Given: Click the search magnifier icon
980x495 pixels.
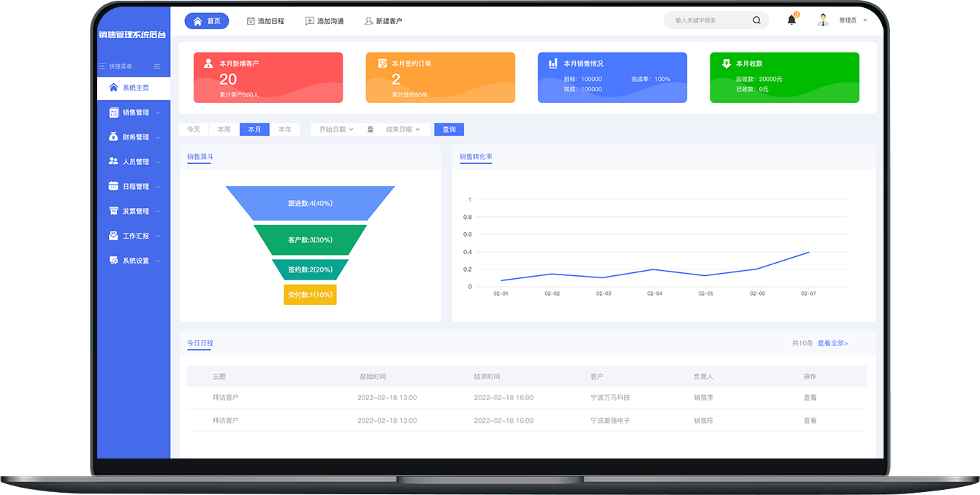Looking at the screenshot, I should [756, 20].
